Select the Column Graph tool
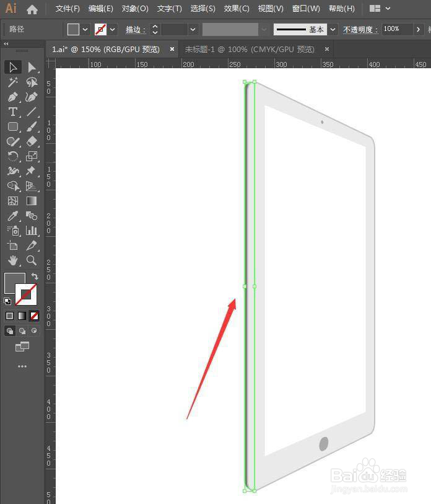Screen dimensions: 431x504 pyautogui.click(x=32, y=231)
